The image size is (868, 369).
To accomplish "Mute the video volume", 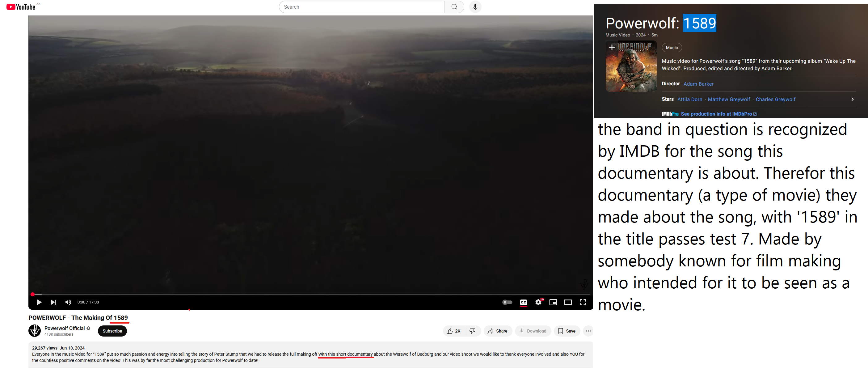I will (x=68, y=302).
